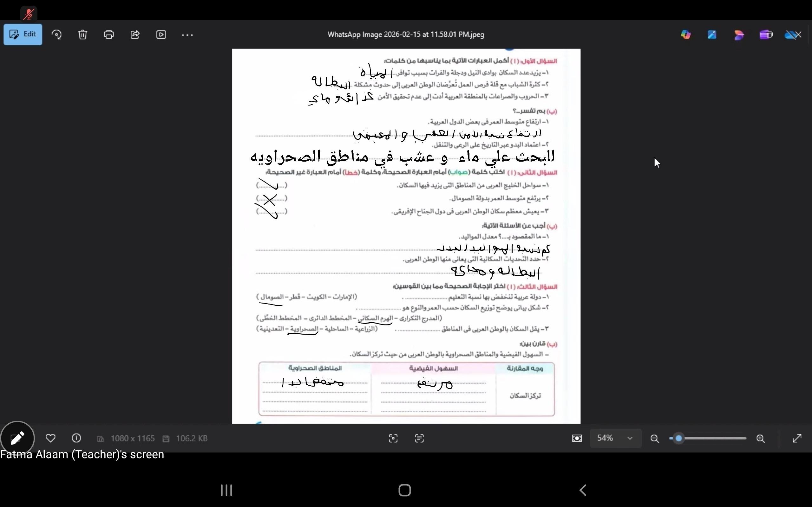Tap the annotation pencil button
This screenshot has height=507, width=812.
(17, 438)
